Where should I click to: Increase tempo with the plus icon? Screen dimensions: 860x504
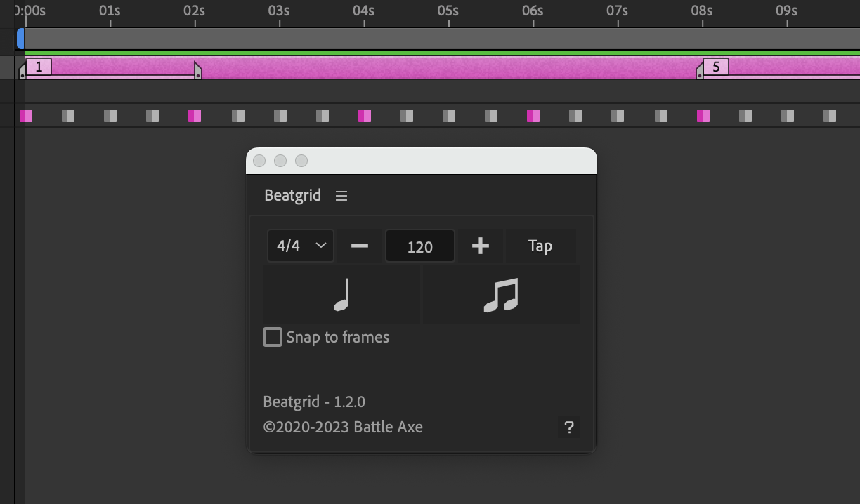point(481,246)
